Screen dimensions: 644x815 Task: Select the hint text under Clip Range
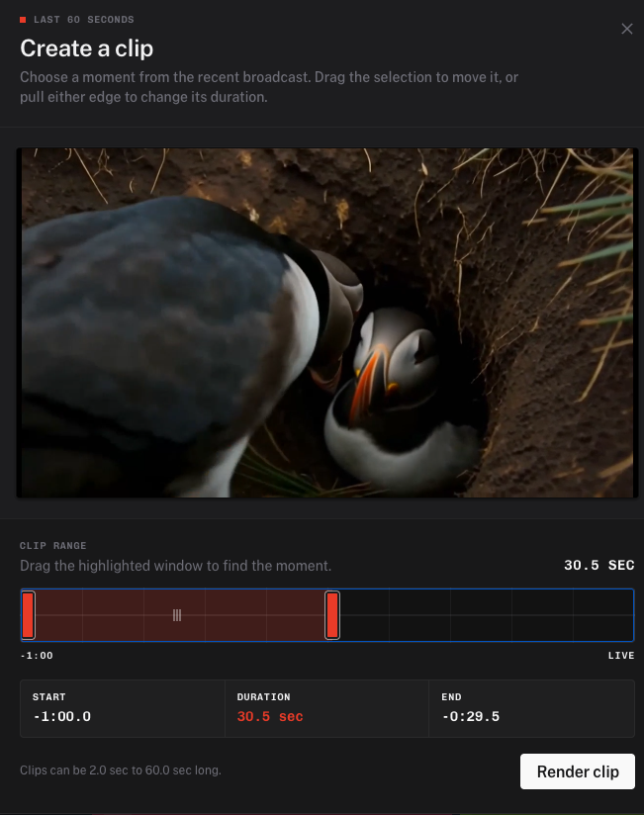pos(176,566)
